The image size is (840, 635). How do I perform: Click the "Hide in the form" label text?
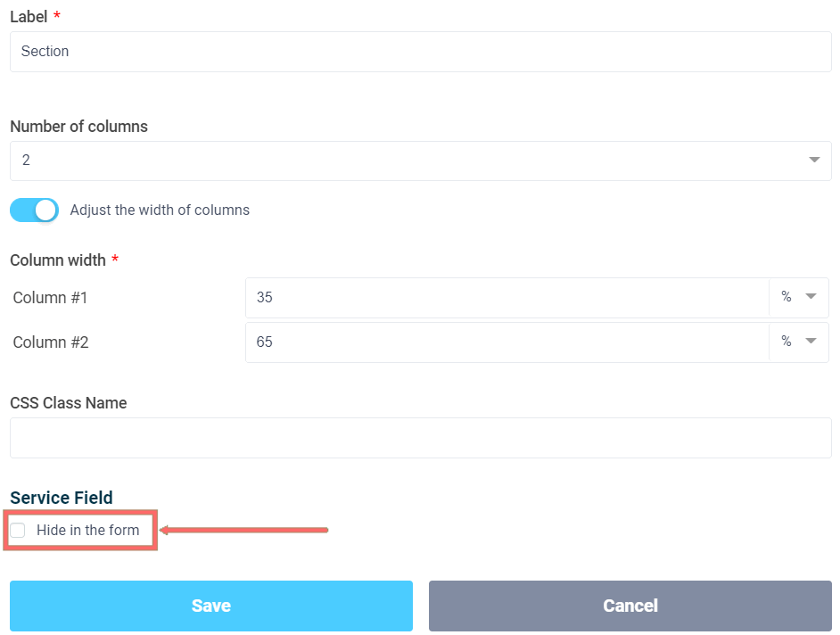coord(88,531)
